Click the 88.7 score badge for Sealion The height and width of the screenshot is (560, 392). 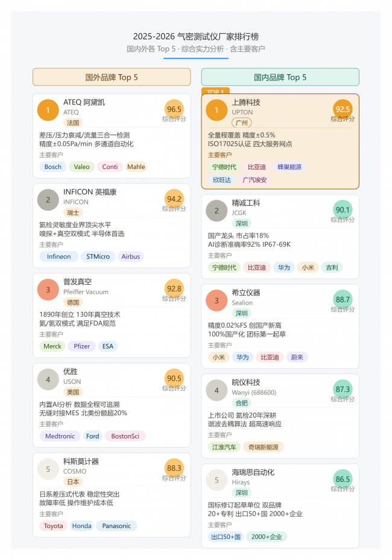(x=343, y=299)
